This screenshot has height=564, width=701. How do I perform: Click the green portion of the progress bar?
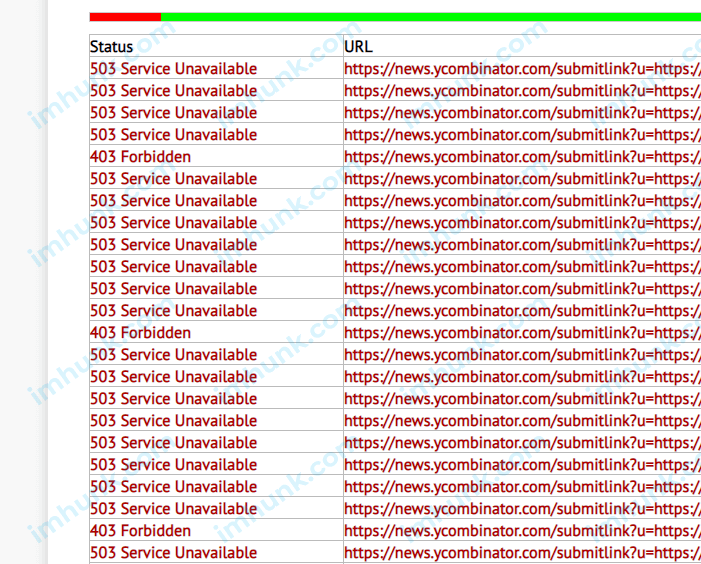click(x=431, y=17)
